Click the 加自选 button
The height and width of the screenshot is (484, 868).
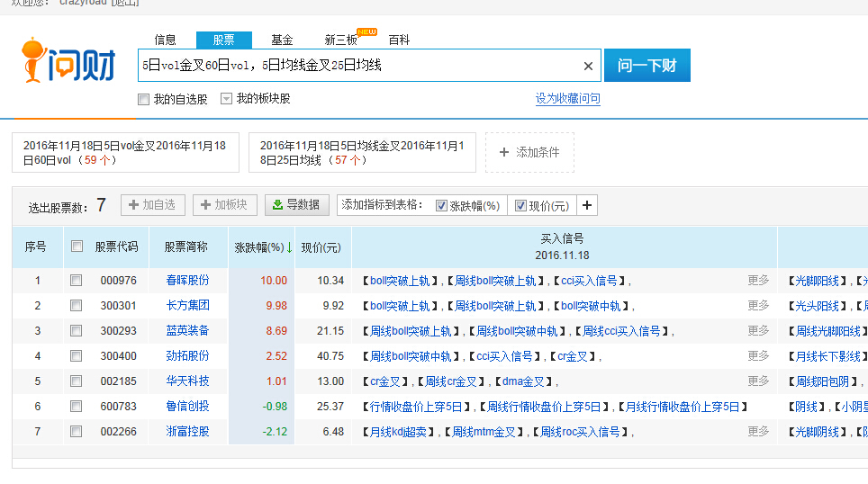coord(153,204)
